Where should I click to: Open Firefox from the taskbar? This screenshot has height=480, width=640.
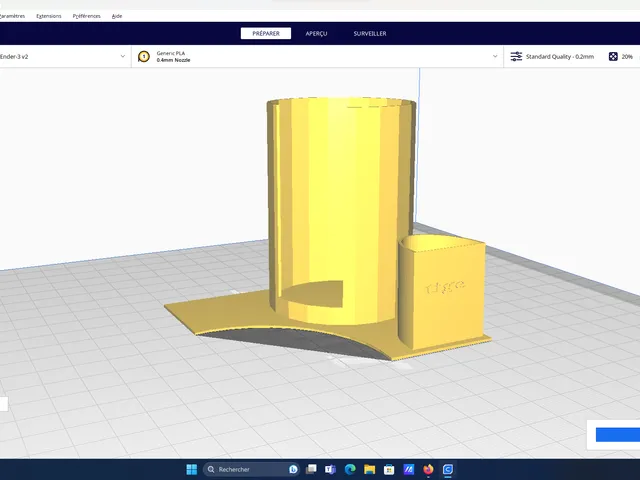[428, 469]
